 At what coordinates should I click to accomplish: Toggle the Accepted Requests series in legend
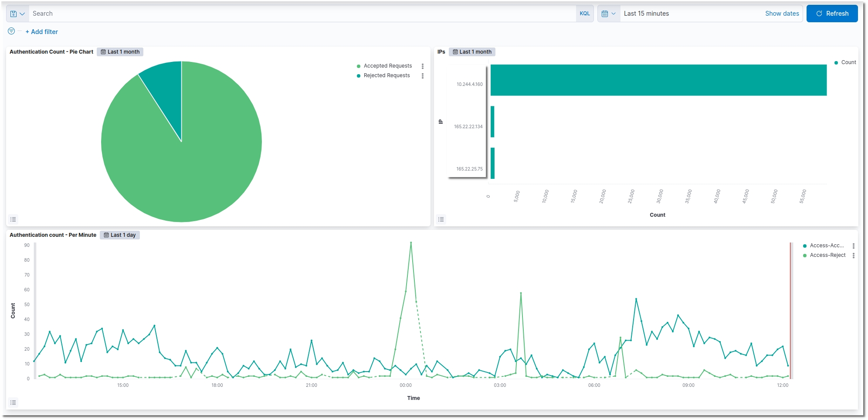[x=387, y=66]
